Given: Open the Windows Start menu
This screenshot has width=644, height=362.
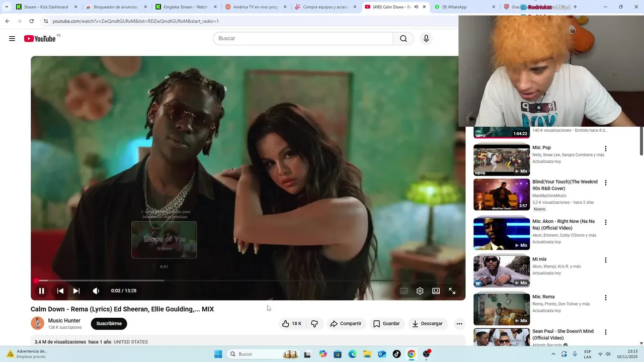Looking at the screenshot, I should tap(218, 354).
